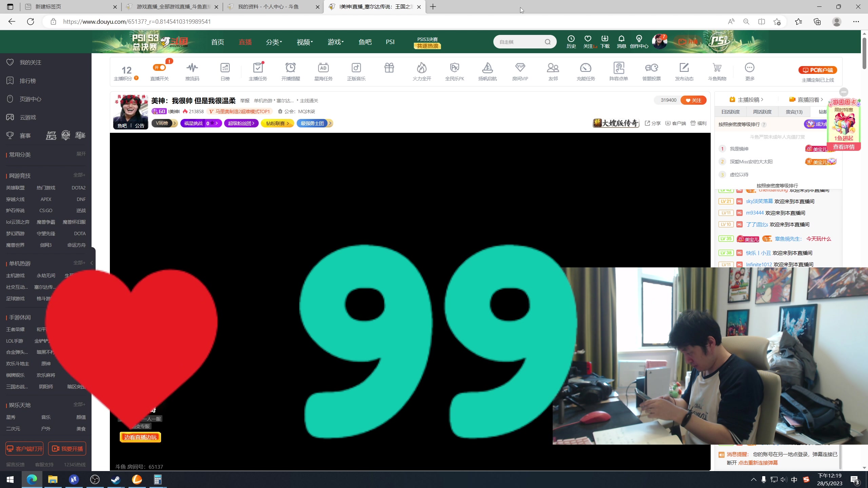
Task: Click the gift box toolbar icon
Action: tap(389, 68)
